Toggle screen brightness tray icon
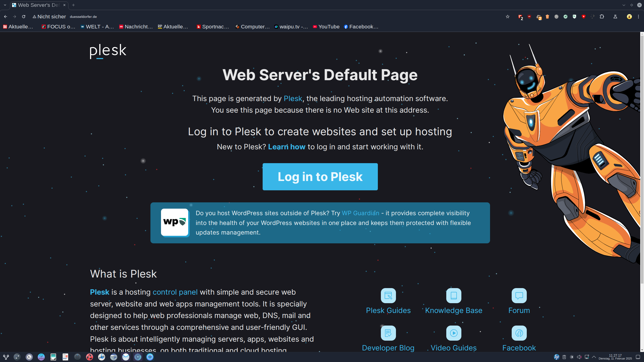 coord(572,357)
